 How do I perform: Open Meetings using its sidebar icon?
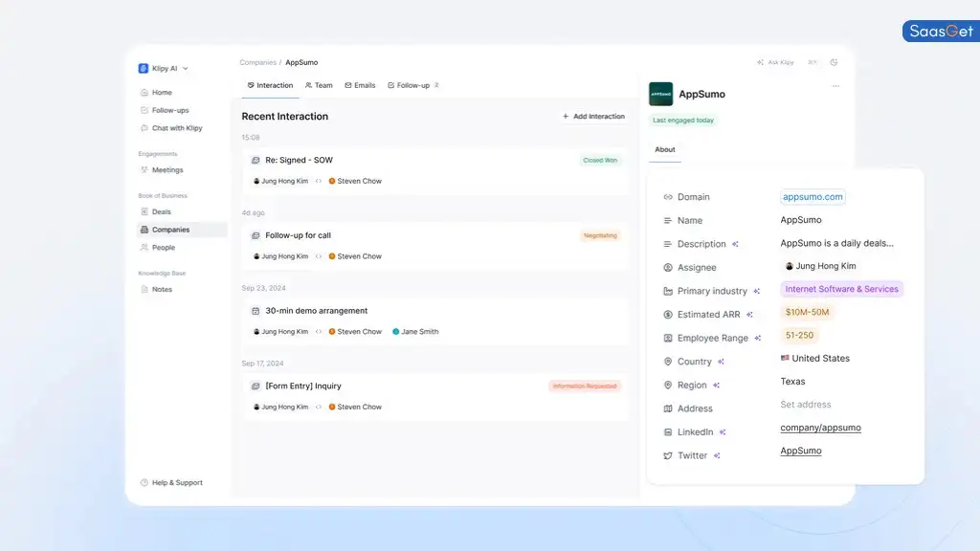145,170
